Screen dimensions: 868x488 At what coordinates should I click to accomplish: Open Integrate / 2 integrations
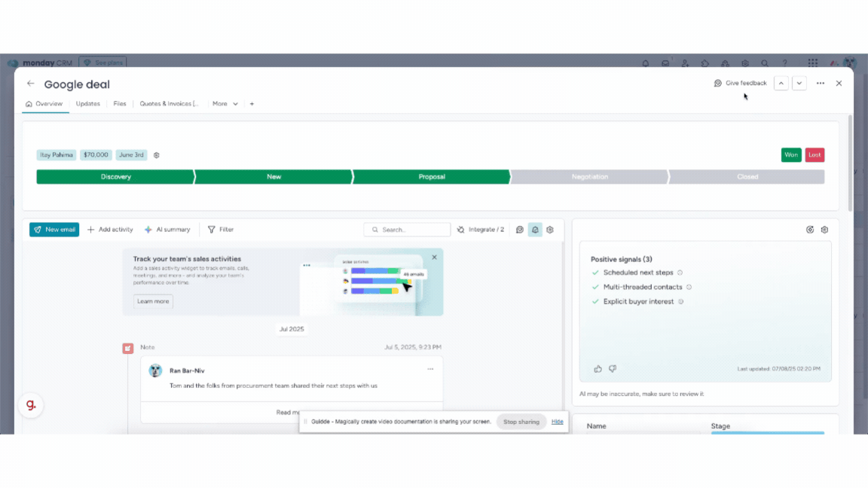click(481, 230)
